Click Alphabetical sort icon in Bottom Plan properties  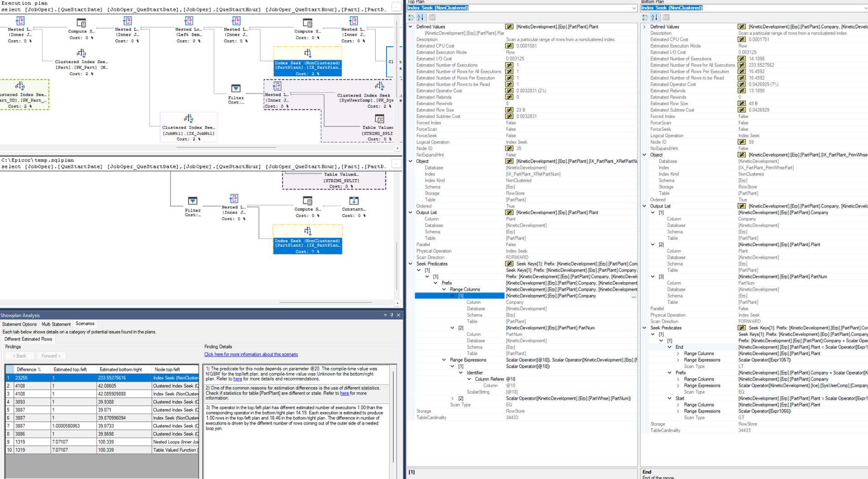click(654, 18)
